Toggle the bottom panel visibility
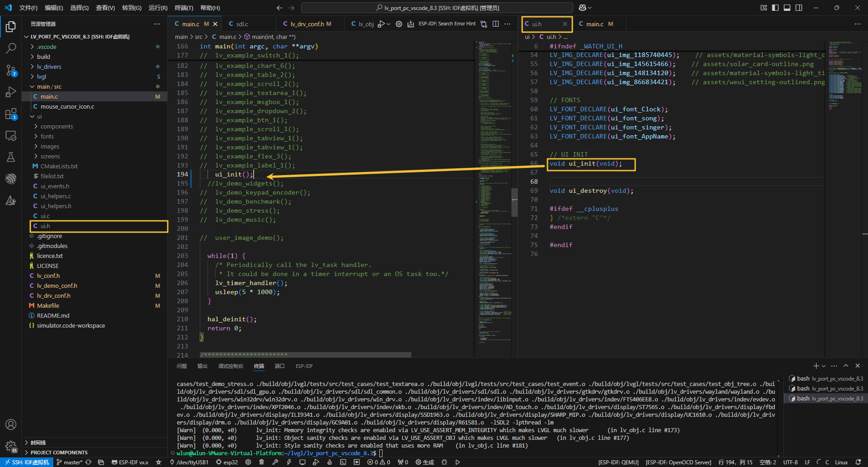This screenshot has width=868, height=467. tap(787, 8)
